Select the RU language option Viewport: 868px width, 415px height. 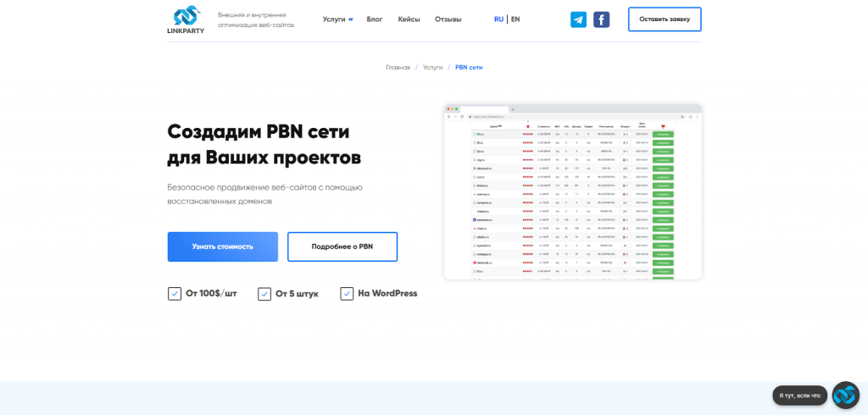coord(498,19)
